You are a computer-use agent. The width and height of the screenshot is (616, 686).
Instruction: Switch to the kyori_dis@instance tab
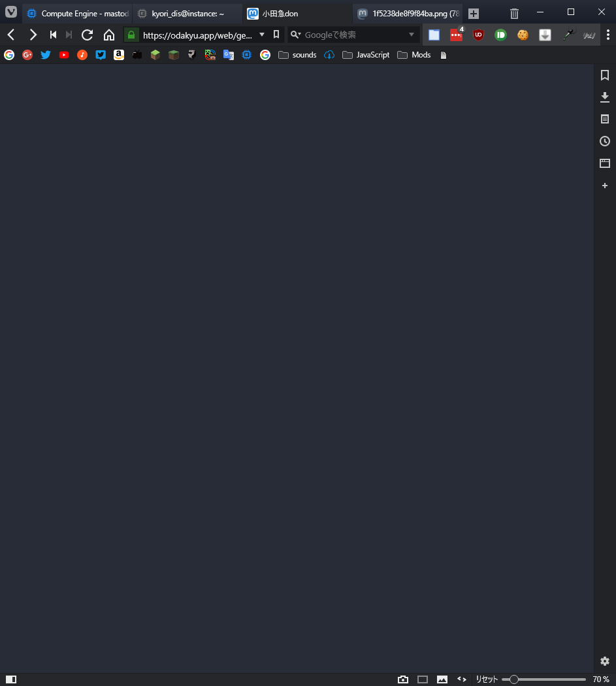[187, 13]
